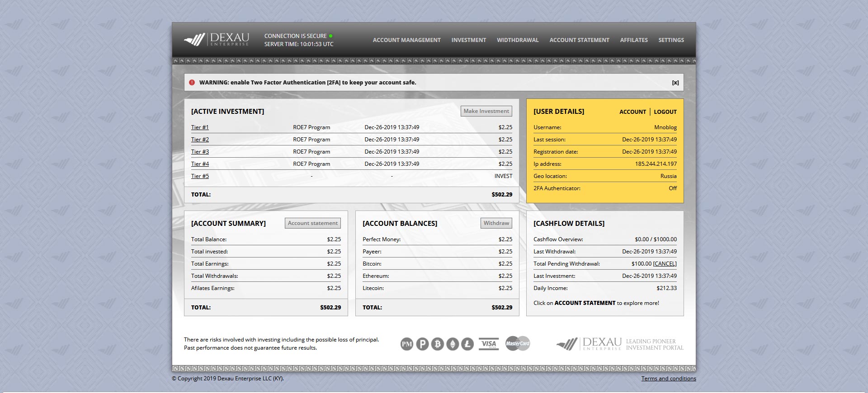Viewport: 868px width, 393px height.
Task: Click the Bitcoin balance label
Action: tap(372, 264)
